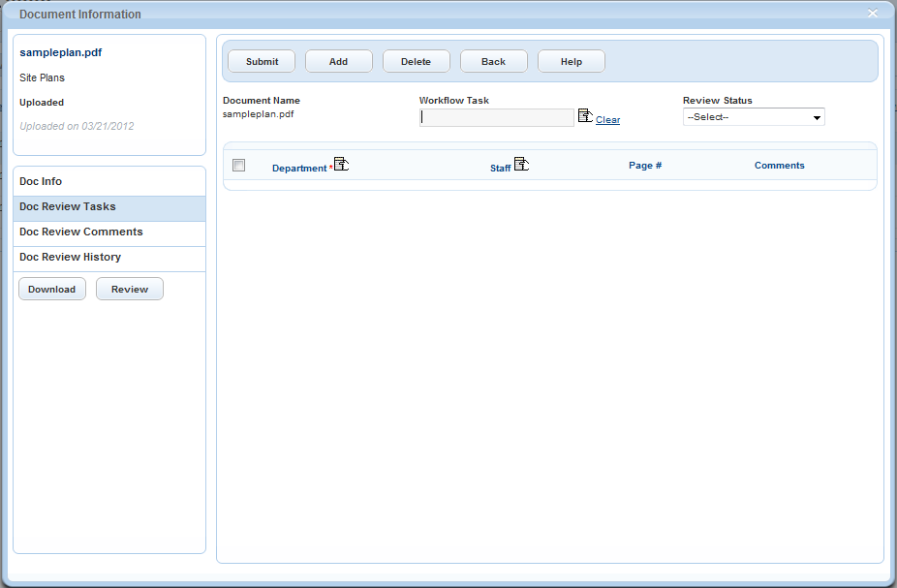Toggle the select-all checkbox in table header

[x=239, y=166]
